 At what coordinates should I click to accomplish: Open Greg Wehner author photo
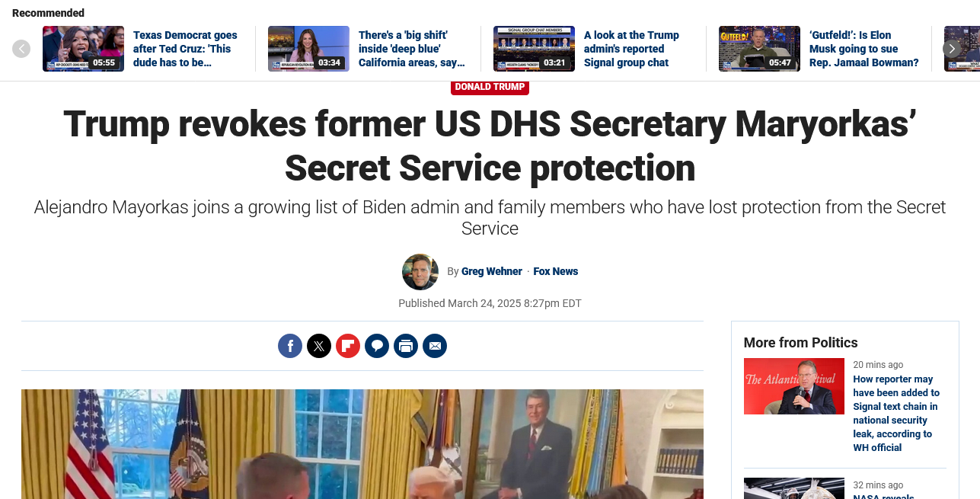click(420, 272)
